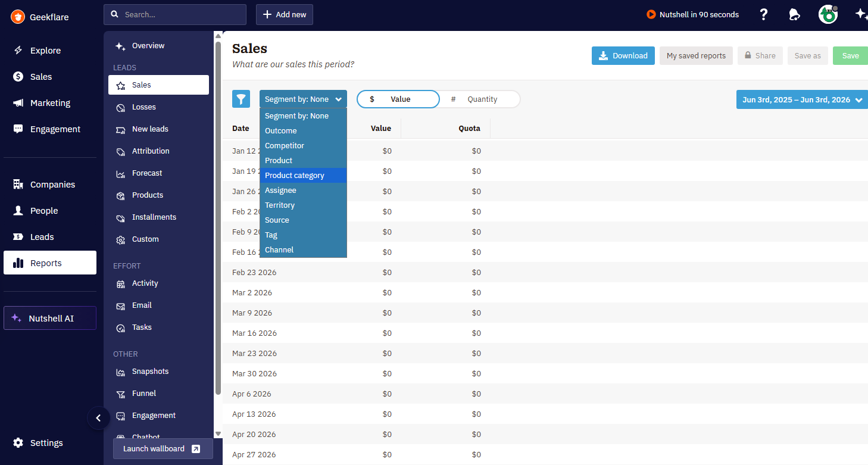Select Channel segment option
The height and width of the screenshot is (465, 868).
pos(303,250)
